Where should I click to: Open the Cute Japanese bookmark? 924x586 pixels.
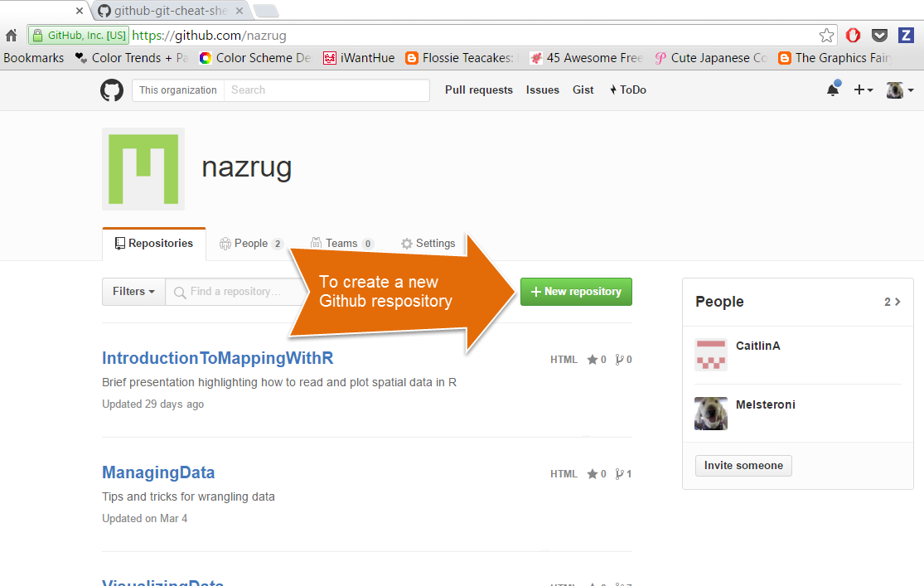pos(711,58)
